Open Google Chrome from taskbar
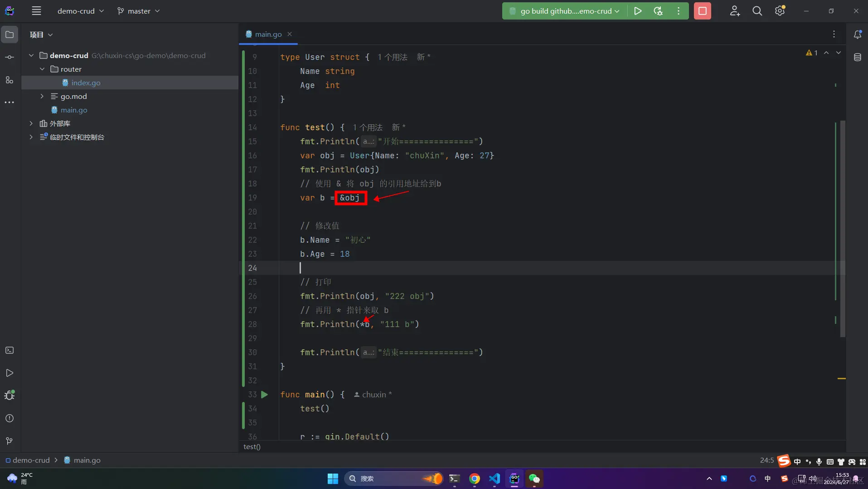Viewport: 868px width, 489px height. [475, 479]
